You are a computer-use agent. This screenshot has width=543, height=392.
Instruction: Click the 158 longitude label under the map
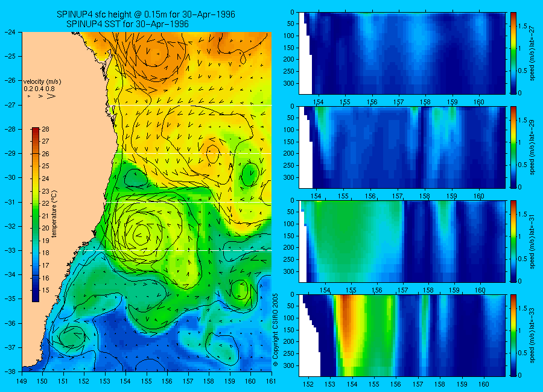tap(209, 381)
